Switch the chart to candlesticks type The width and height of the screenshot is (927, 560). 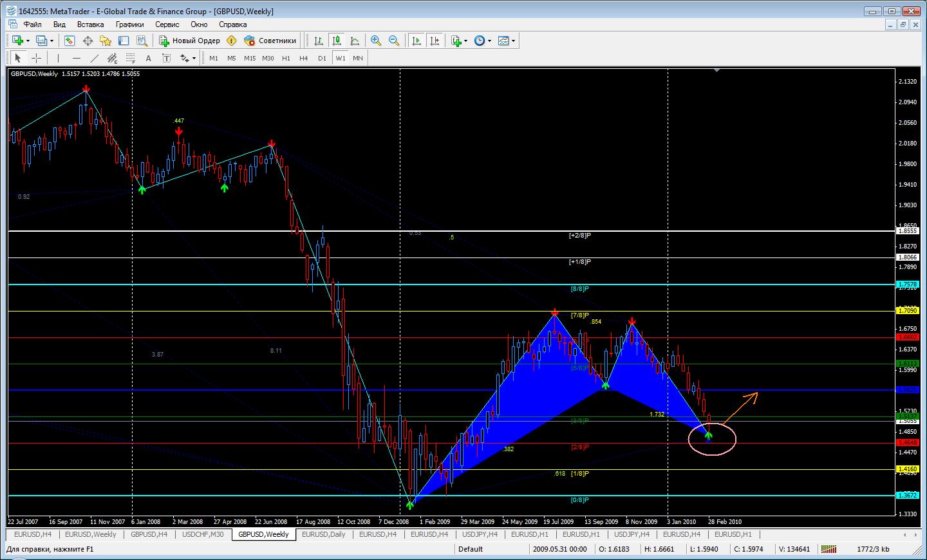pos(336,41)
